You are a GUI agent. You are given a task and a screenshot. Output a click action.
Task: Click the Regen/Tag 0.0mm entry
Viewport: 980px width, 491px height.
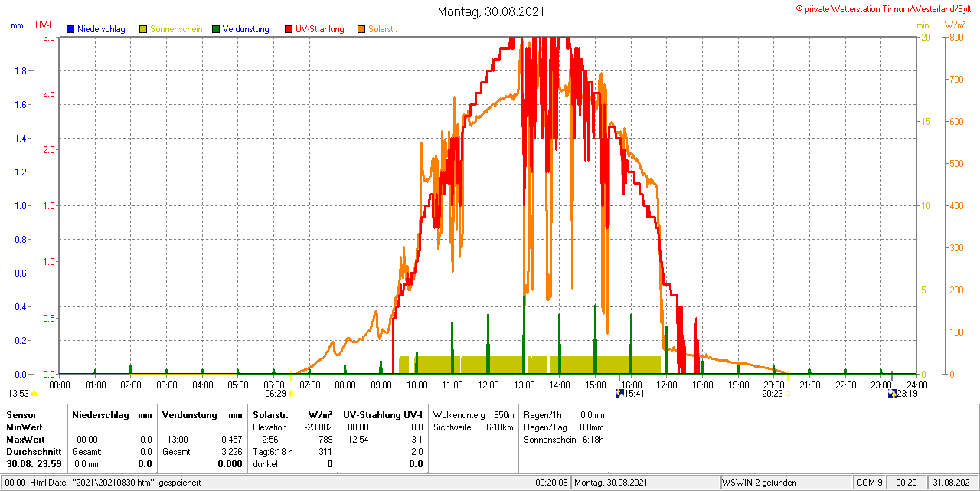(x=563, y=427)
